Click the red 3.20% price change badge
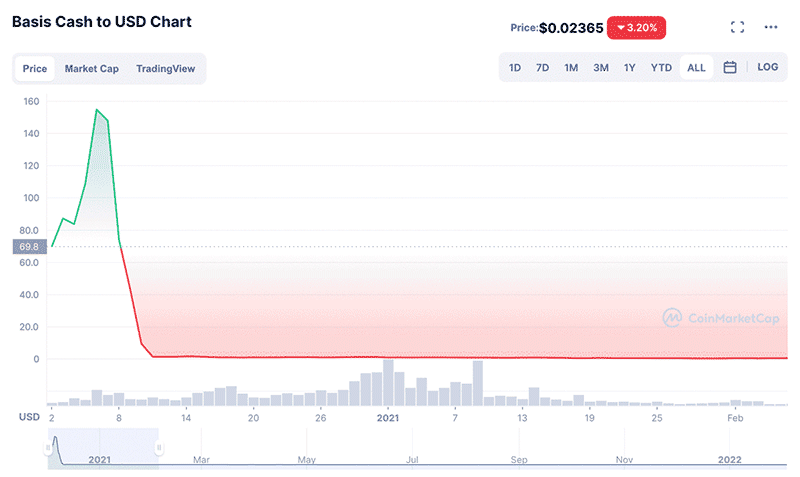 [x=636, y=28]
